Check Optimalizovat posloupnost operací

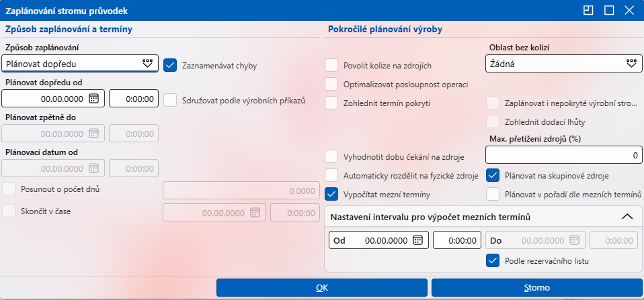(331, 85)
